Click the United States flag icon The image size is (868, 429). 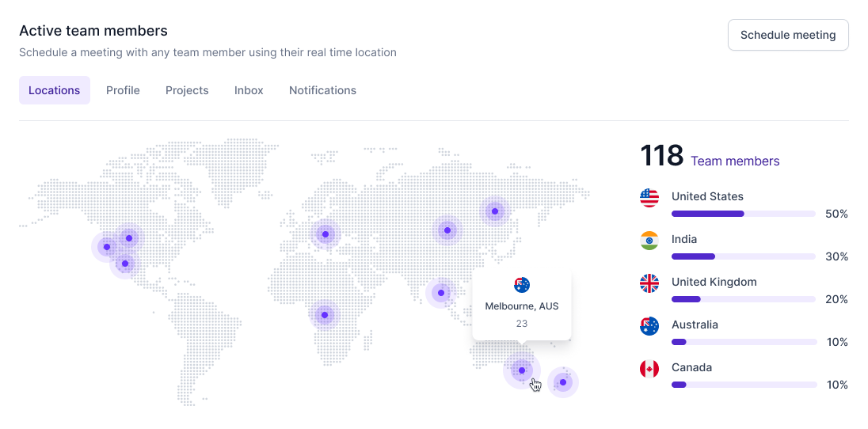click(x=649, y=198)
